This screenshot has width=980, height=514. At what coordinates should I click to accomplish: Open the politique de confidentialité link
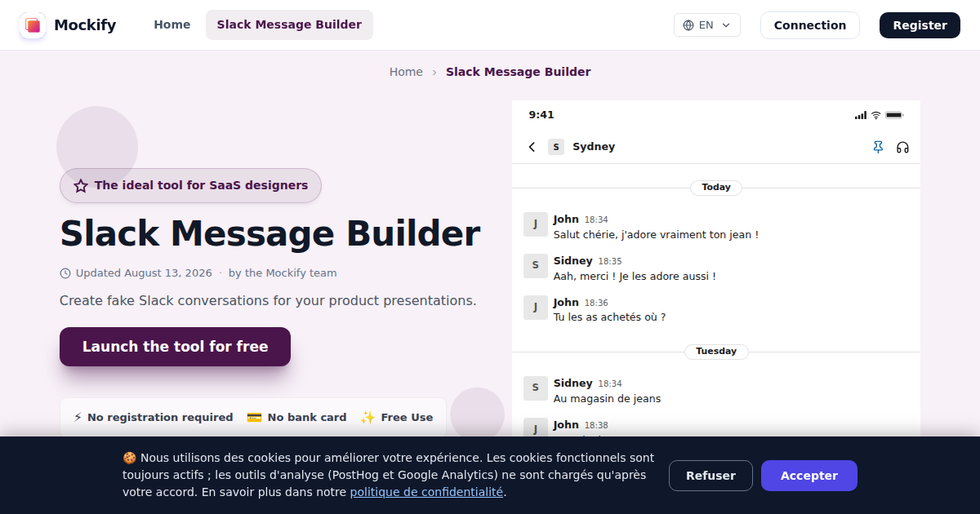[426, 492]
